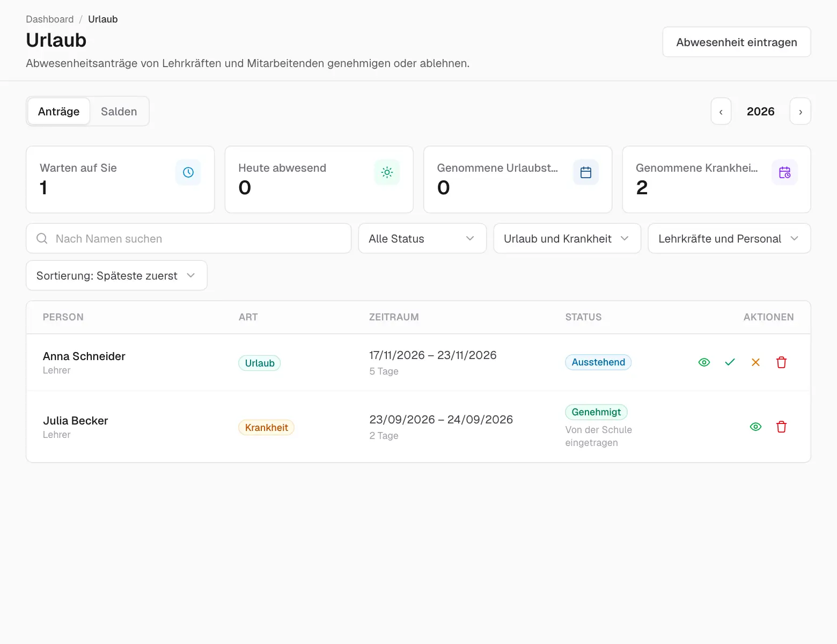This screenshot has height=644, width=837.
Task: Switch to the Salden tab
Action: pyautogui.click(x=119, y=112)
